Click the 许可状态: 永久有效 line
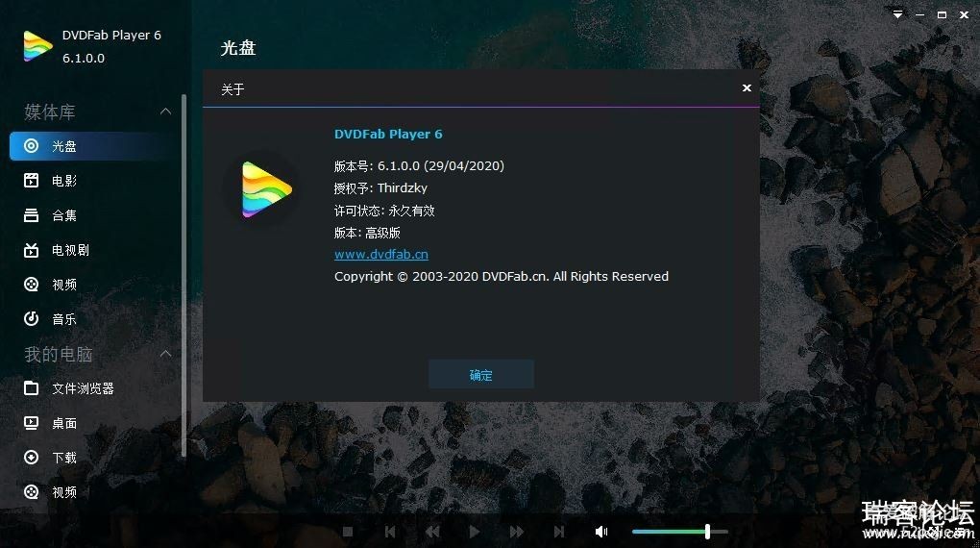Screen dimensions: 980x548 click(384, 211)
